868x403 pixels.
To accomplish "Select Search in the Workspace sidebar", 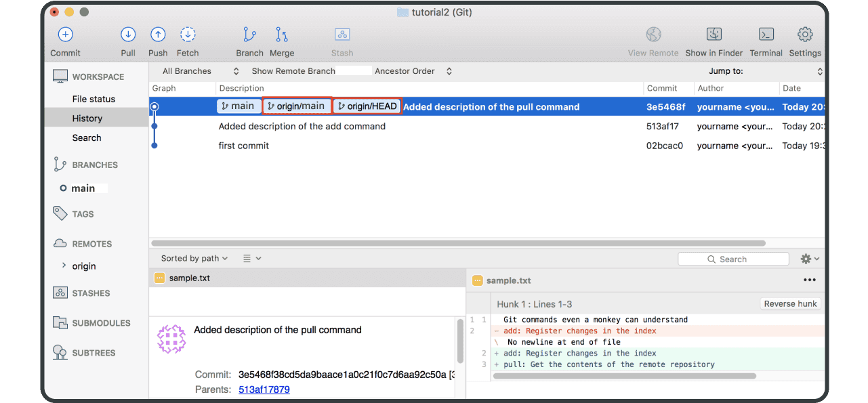I will 87,137.
